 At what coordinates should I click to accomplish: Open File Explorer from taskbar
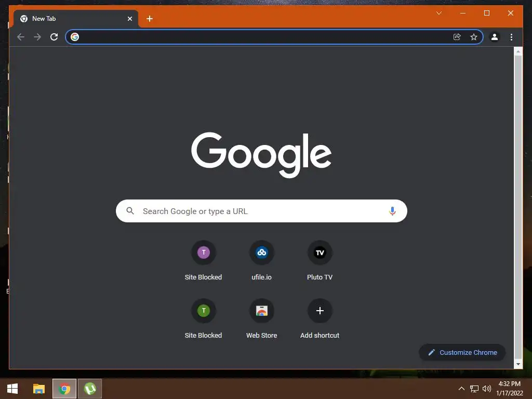pos(38,389)
